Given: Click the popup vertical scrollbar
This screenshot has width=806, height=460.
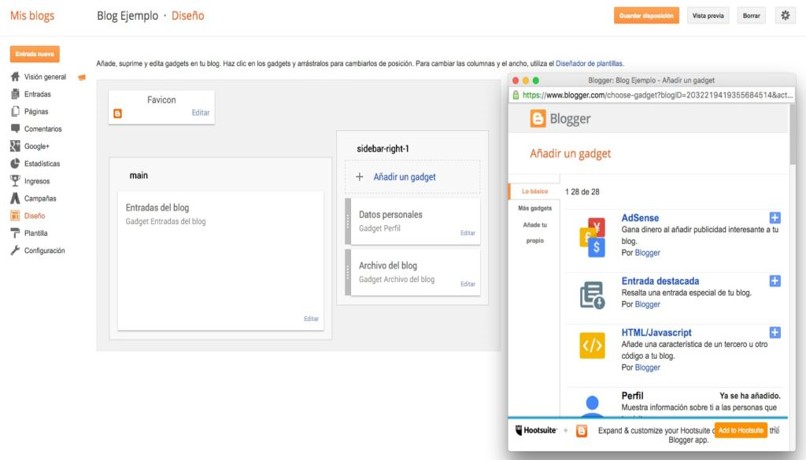Looking at the screenshot, I should (792, 135).
